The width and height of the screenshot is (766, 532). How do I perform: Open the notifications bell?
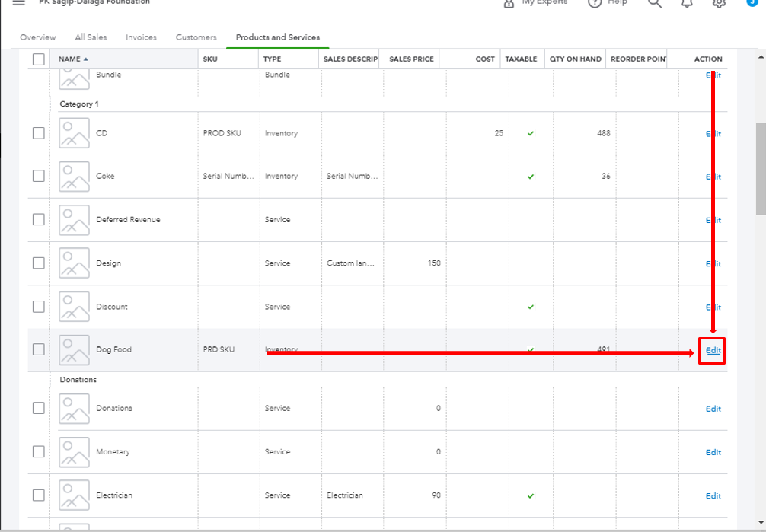[687, 2]
